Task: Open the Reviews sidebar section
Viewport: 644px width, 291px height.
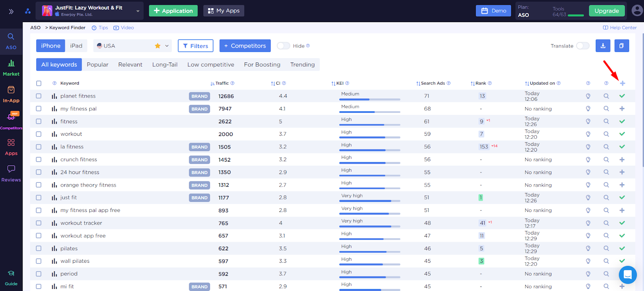Action: 11,174
